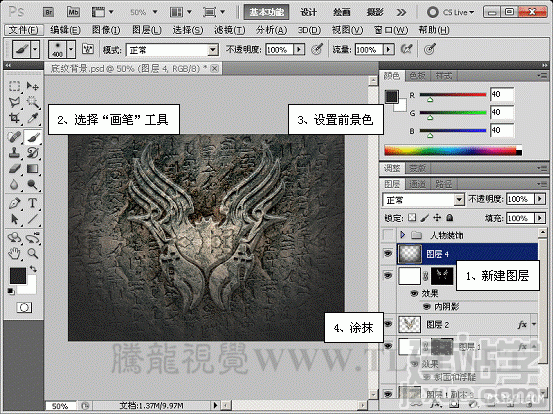The width and height of the screenshot is (553, 414).
Task: Select the Quick Selection tool
Action: 32,102
